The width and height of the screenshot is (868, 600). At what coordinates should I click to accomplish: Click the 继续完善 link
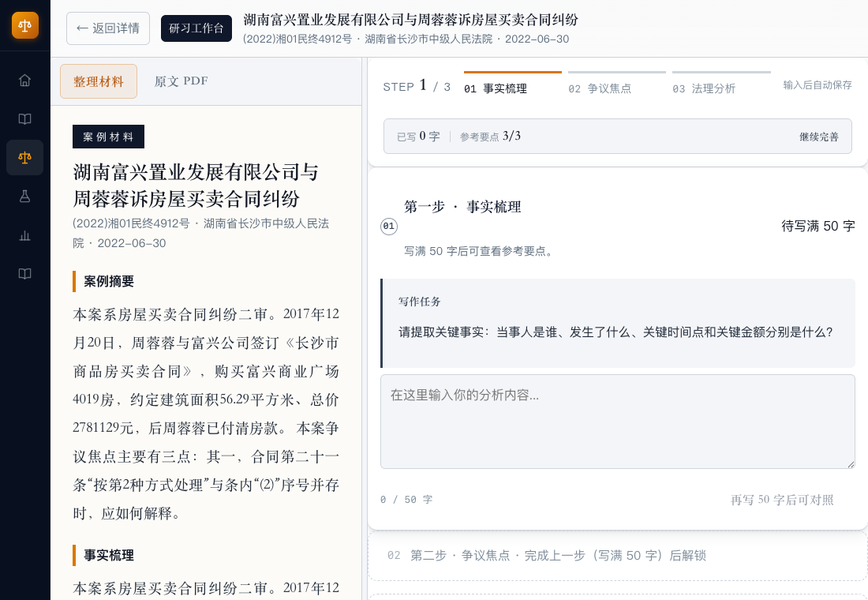click(x=819, y=137)
